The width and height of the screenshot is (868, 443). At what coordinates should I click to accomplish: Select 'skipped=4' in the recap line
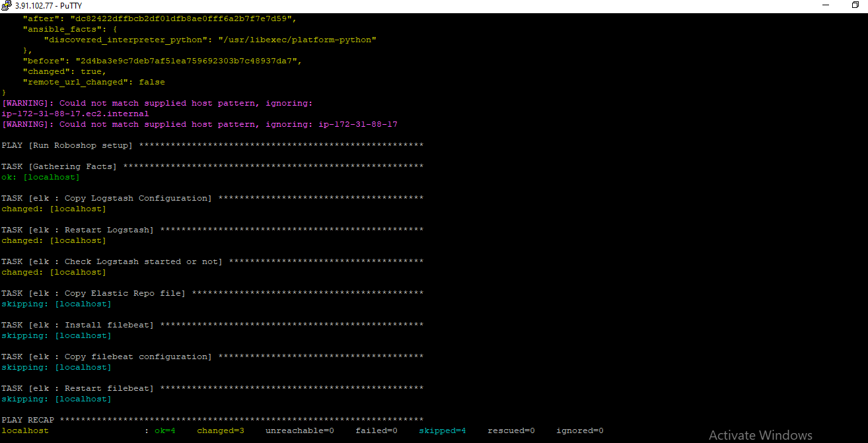[442, 430]
